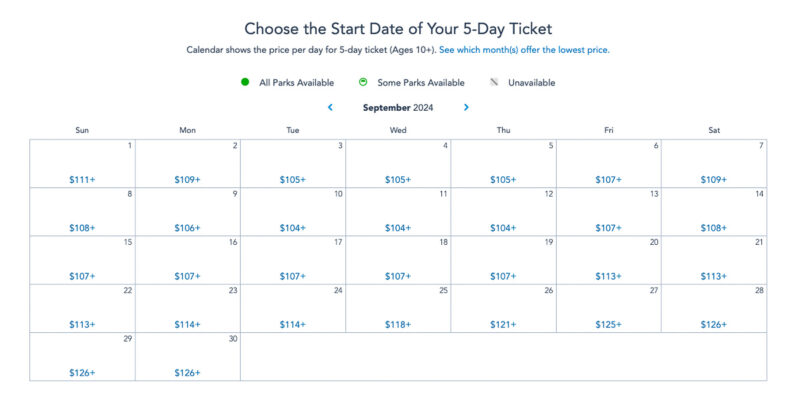800x405 pixels.
Task: Select September 1 at $111+
Action: [82, 163]
